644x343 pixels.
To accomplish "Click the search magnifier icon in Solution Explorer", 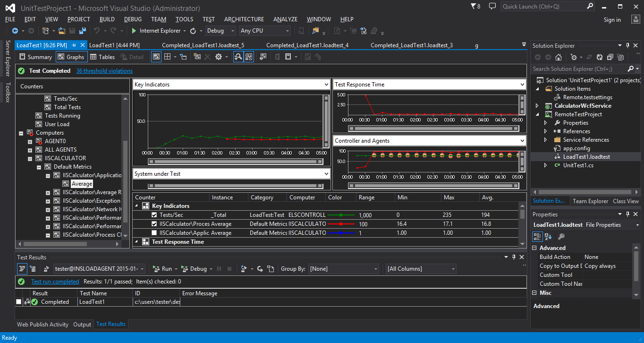I will 630,69.
